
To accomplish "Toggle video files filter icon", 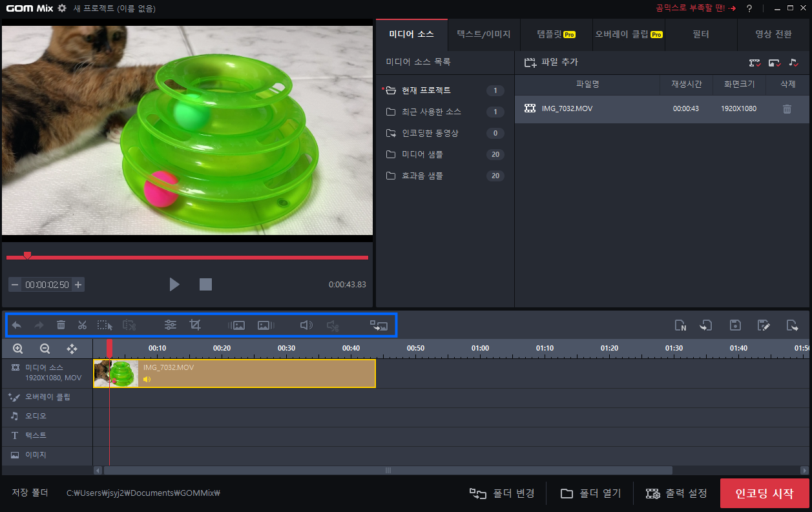I will coord(755,63).
